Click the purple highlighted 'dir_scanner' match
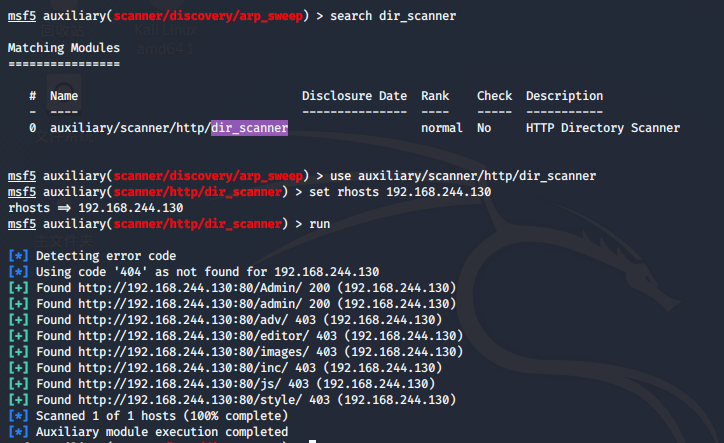The image size is (724, 443). [x=249, y=128]
